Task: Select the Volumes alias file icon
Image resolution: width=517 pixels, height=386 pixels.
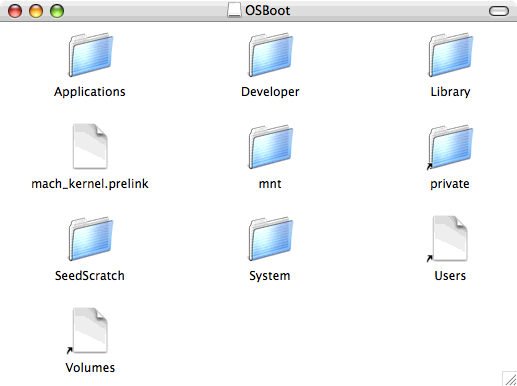Action: [x=88, y=331]
